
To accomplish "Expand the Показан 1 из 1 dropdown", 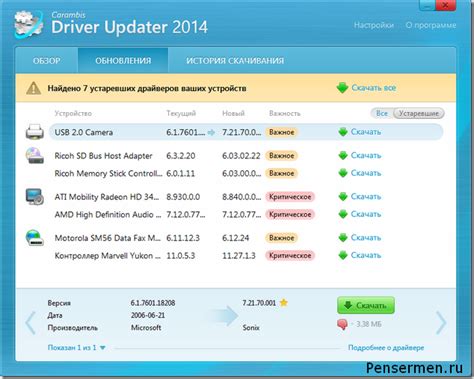I will pos(77,348).
